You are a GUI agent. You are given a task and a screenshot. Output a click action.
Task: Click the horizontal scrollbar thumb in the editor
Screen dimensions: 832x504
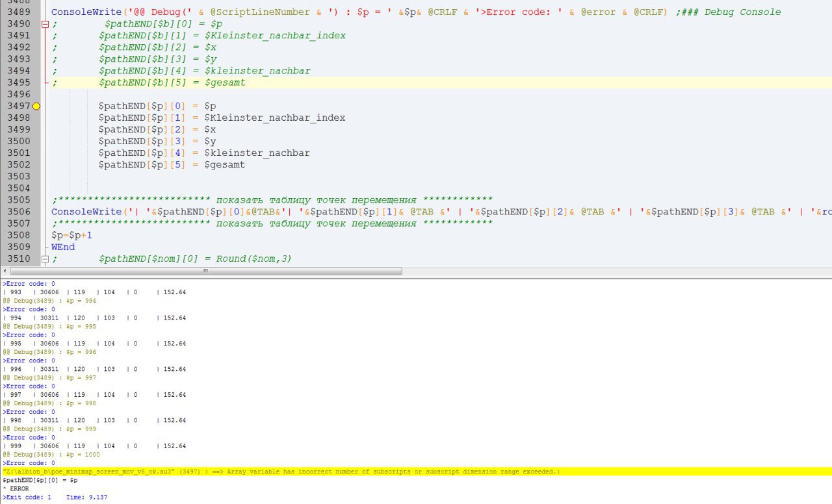(206, 271)
